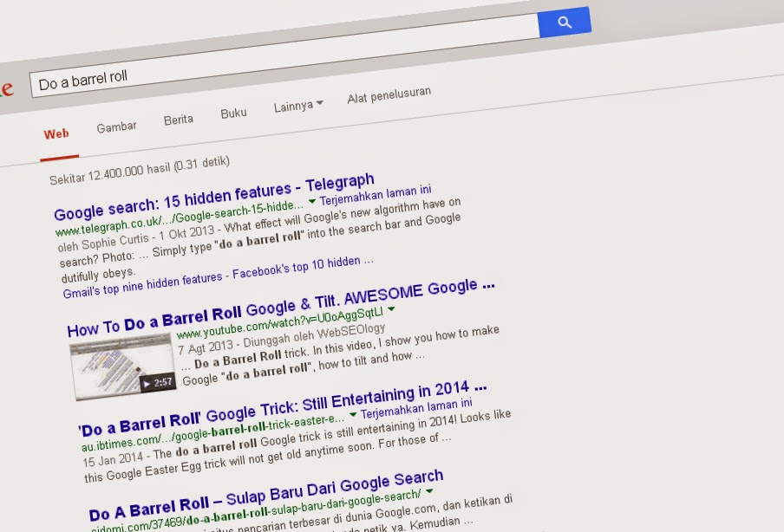
Task: Click the au.ibtimes.com green URL text
Action: pos(212,432)
